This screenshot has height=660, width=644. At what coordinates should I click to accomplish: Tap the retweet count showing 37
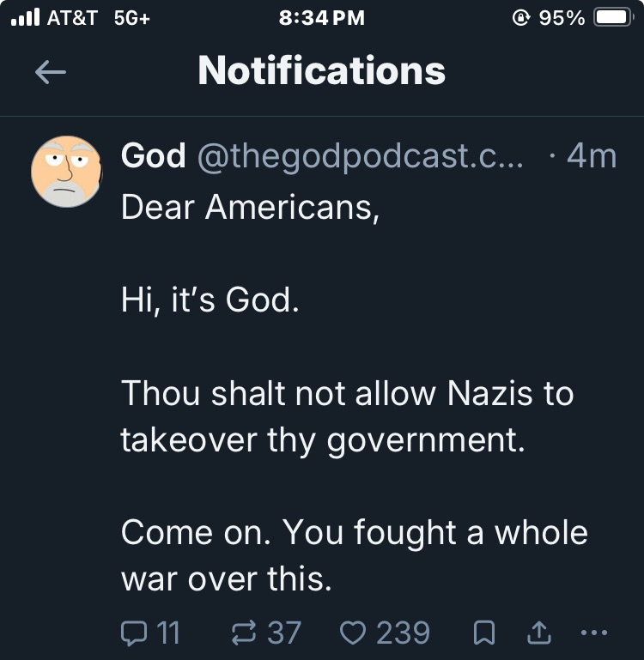point(284,633)
